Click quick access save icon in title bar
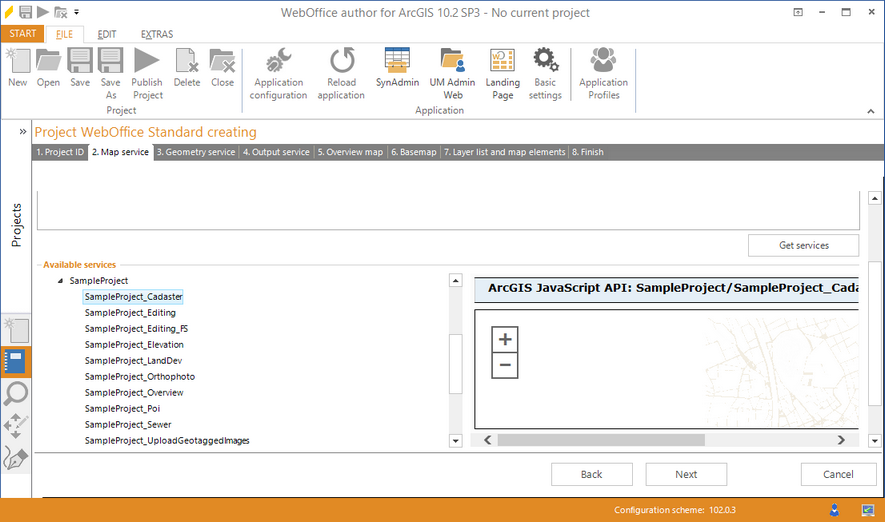 (x=25, y=12)
